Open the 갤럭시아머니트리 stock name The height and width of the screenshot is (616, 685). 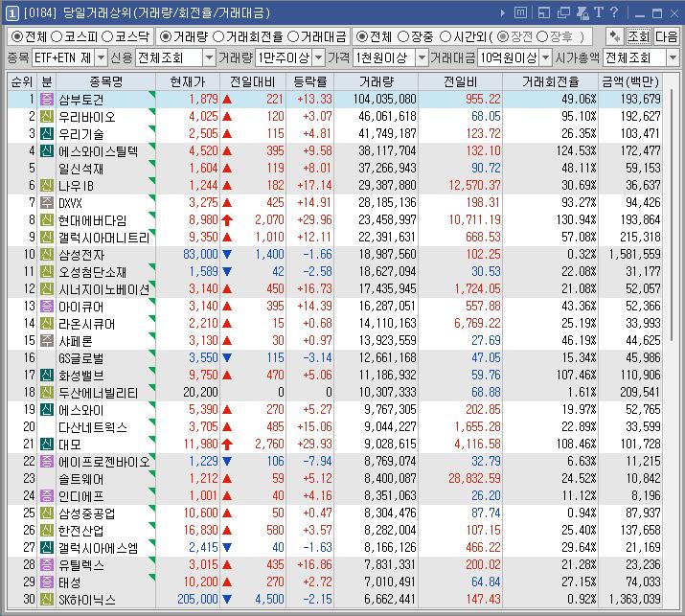tap(104, 238)
